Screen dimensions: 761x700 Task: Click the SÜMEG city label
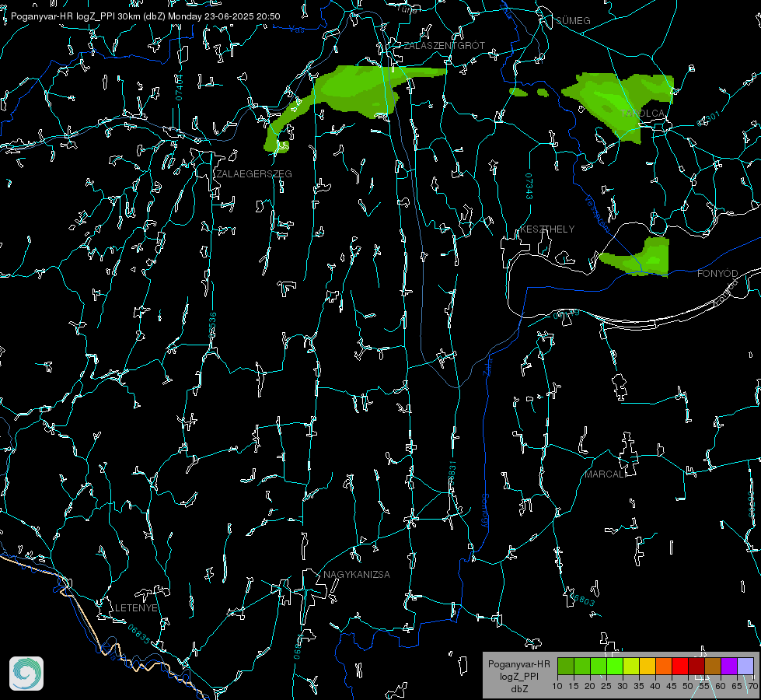click(x=573, y=20)
